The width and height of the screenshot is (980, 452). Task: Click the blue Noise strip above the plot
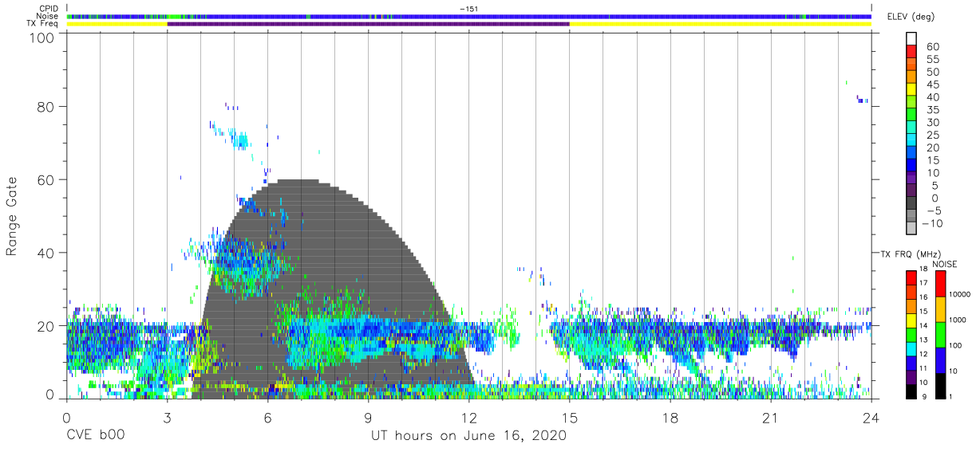[469, 16]
